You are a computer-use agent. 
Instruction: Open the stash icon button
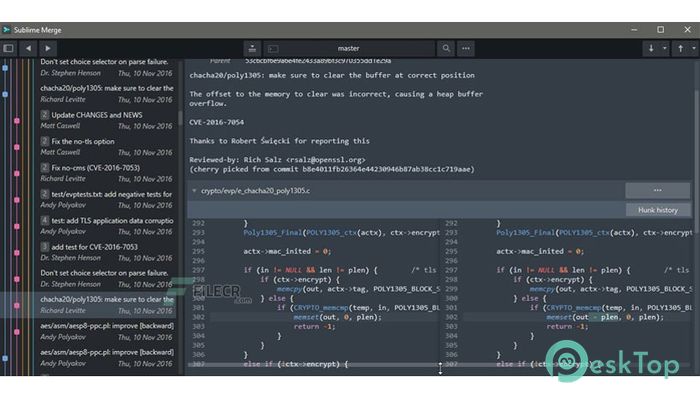[252, 49]
